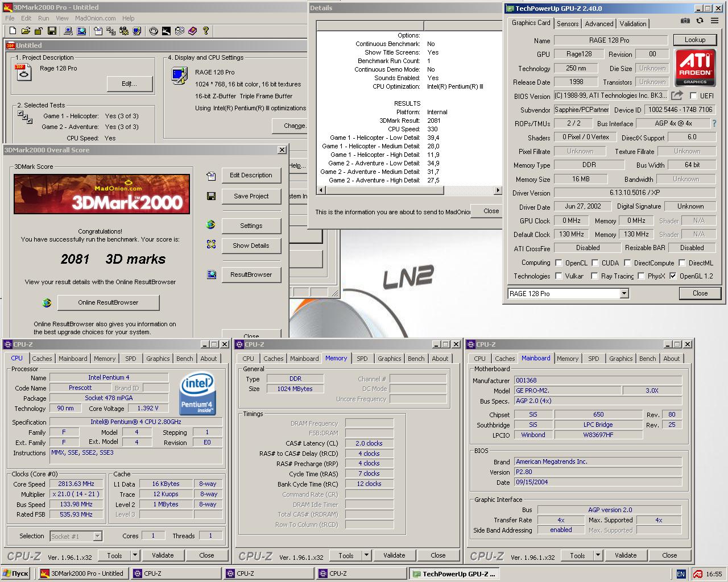Click the Show Details button

click(x=251, y=246)
